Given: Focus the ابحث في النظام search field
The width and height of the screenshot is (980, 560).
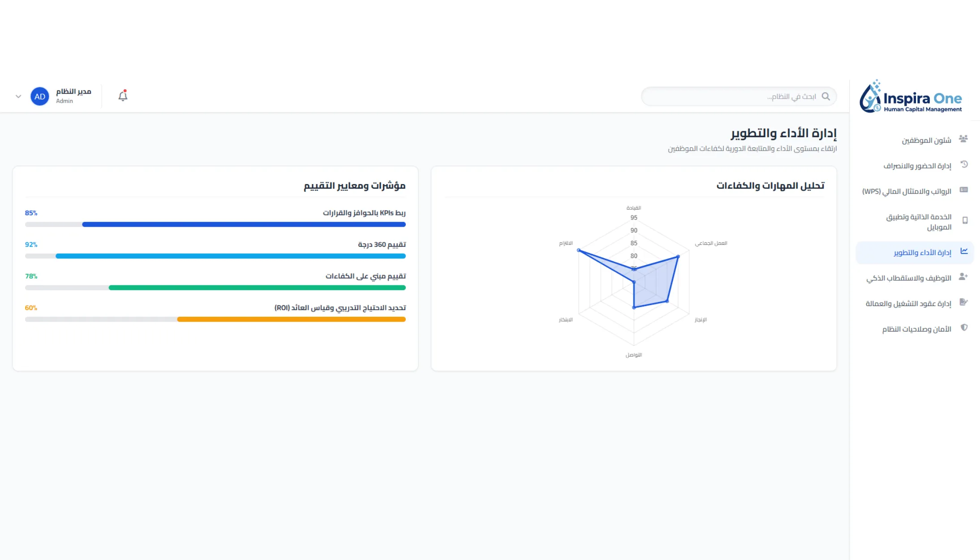Looking at the screenshot, I should (x=739, y=96).
